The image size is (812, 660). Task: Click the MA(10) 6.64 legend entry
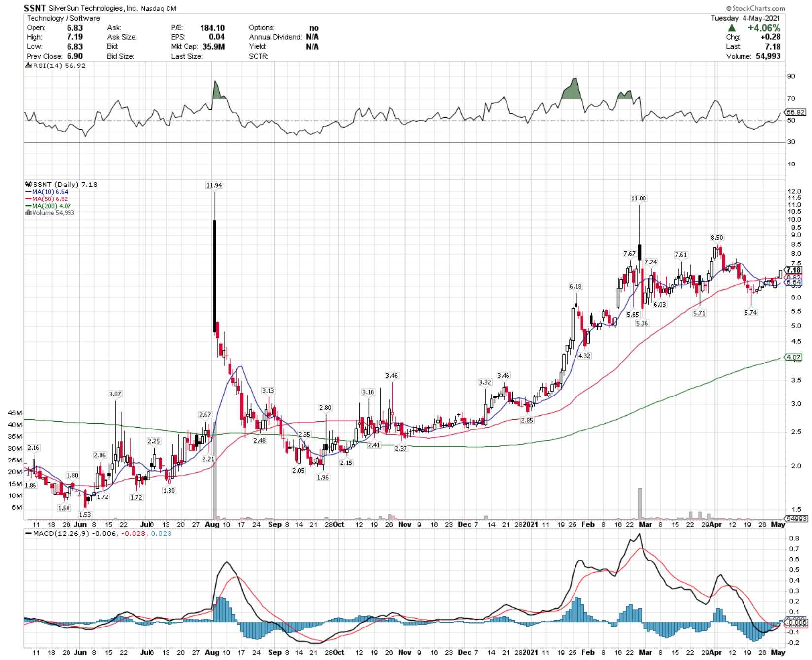tap(50, 192)
